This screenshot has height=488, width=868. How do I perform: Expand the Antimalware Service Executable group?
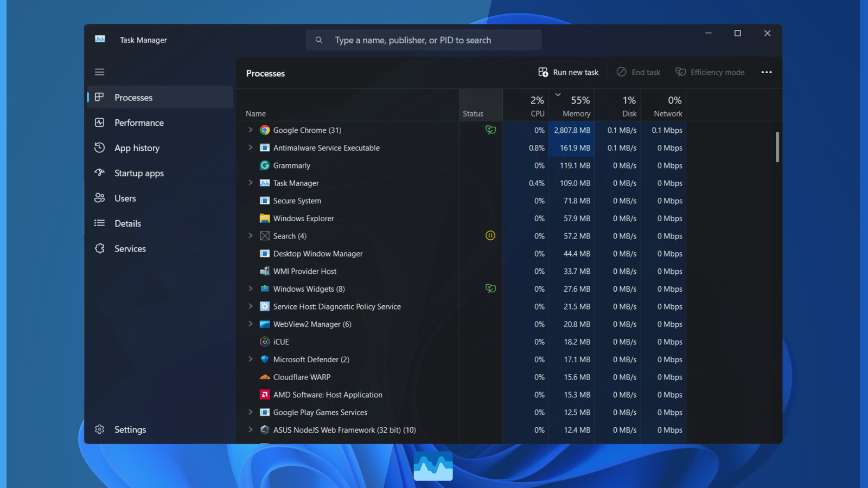point(250,147)
